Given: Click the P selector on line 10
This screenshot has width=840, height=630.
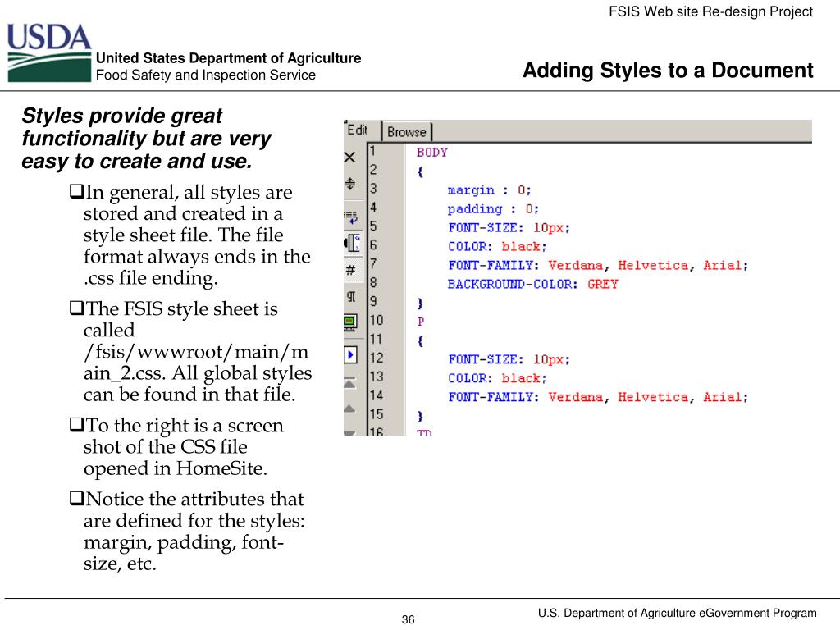Looking at the screenshot, I should tap(421, 322).
